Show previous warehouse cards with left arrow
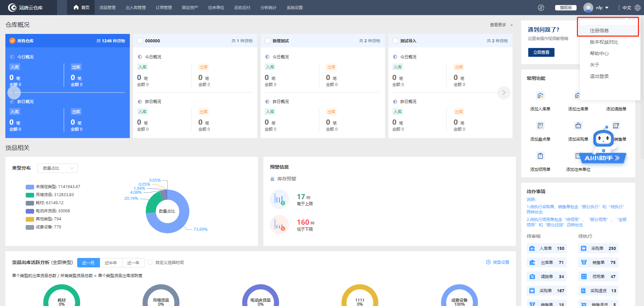Image resolution: width=644 pixels, height=306 pixels. (x=14, y=93)
